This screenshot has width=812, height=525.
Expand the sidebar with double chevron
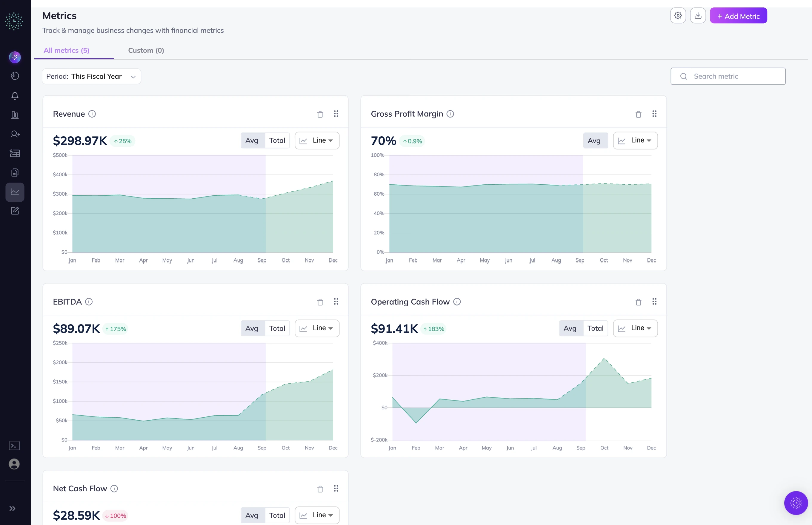(x=13, y=509)
